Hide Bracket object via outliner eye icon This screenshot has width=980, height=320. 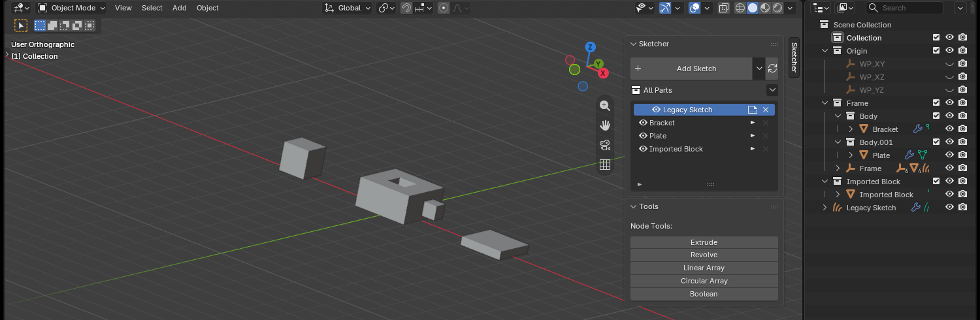pyautogui.click(x=950, y=129)
